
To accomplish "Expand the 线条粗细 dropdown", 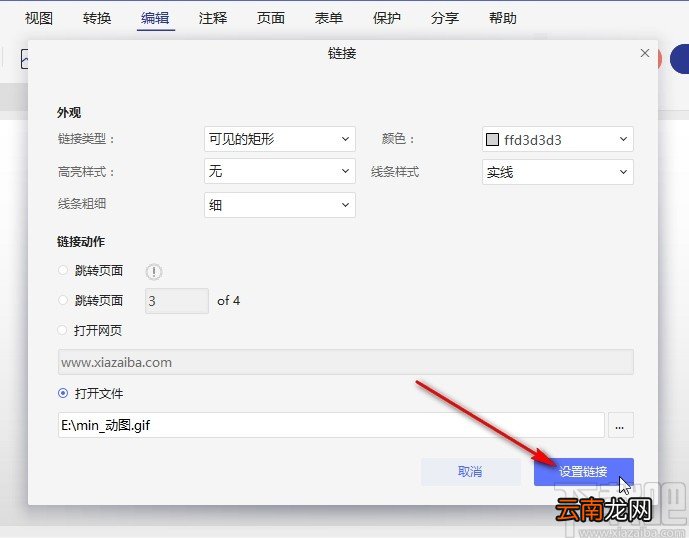I will point(279,205).
